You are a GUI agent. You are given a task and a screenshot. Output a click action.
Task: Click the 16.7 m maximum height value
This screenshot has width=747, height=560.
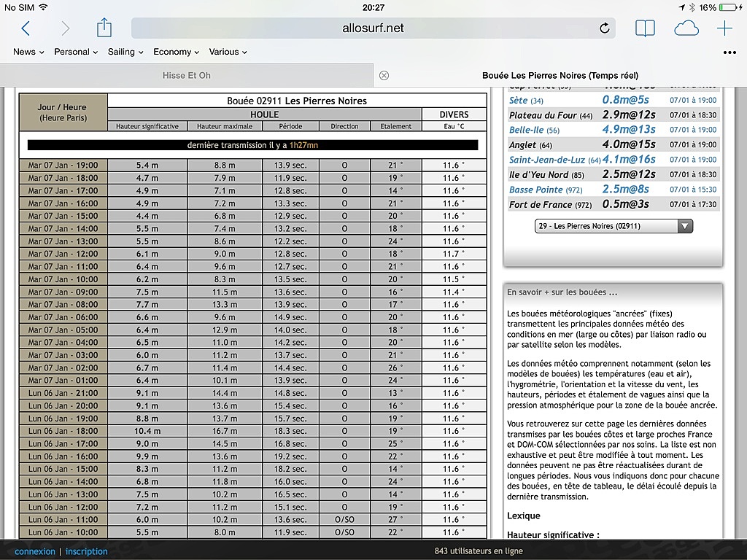225,431
